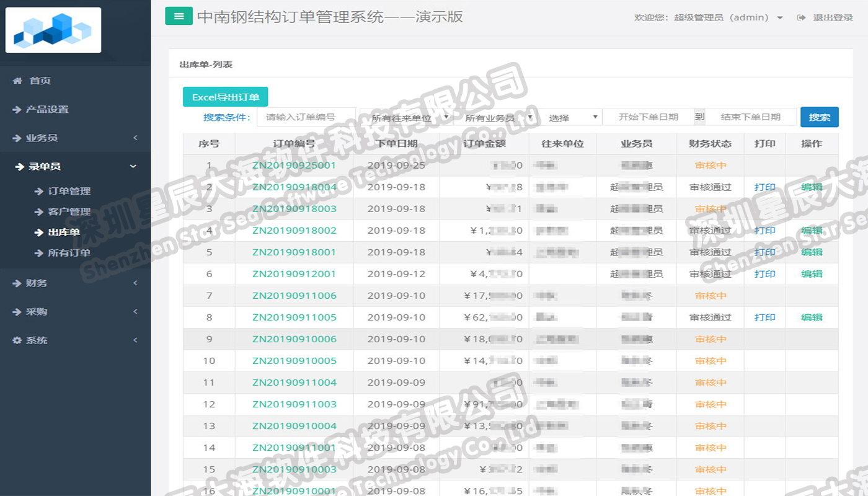Viewport: 868px width, 496px height.
Task: Expand the 系统 menu chevron
Action: [x=135, y=340]
